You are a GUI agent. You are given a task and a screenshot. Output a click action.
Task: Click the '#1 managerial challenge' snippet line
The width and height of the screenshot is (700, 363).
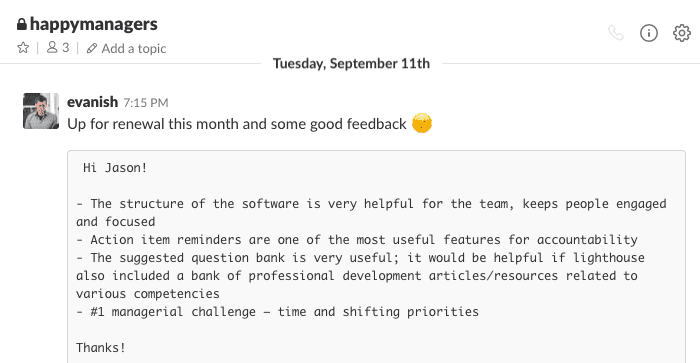tap(277, 312)
